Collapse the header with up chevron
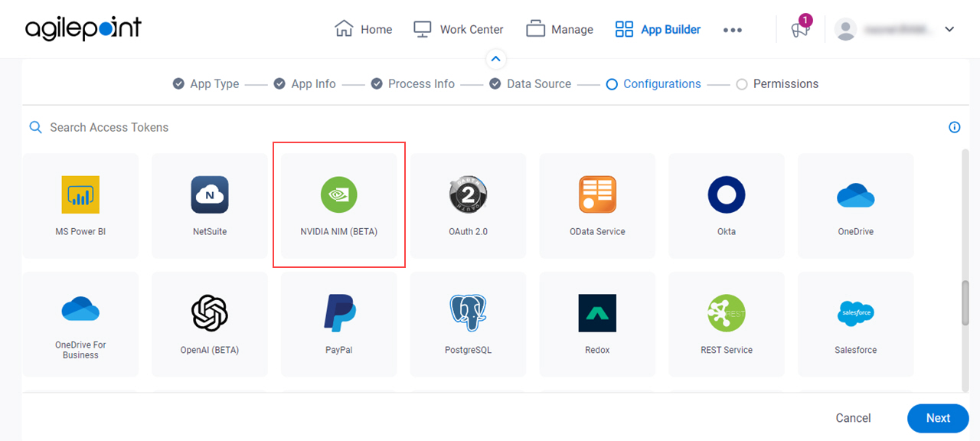Image resolution: width=980 pixels, height=441 pixels. 496,59
